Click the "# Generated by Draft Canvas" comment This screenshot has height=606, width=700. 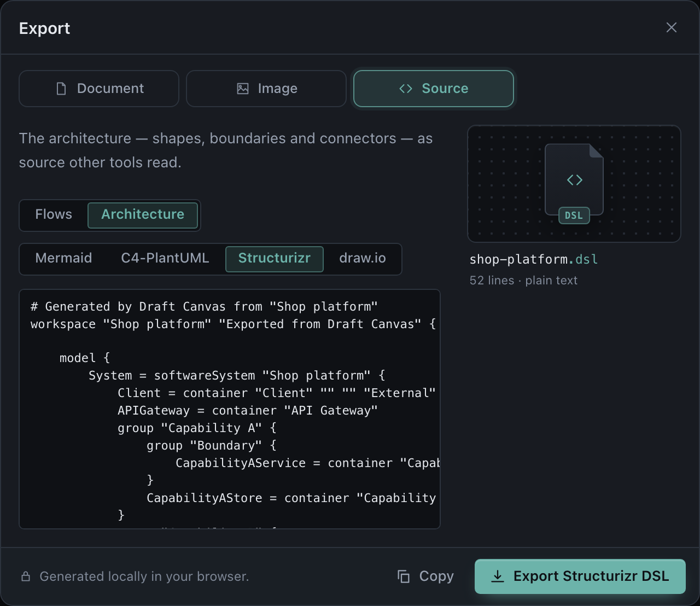pos(204,307)
